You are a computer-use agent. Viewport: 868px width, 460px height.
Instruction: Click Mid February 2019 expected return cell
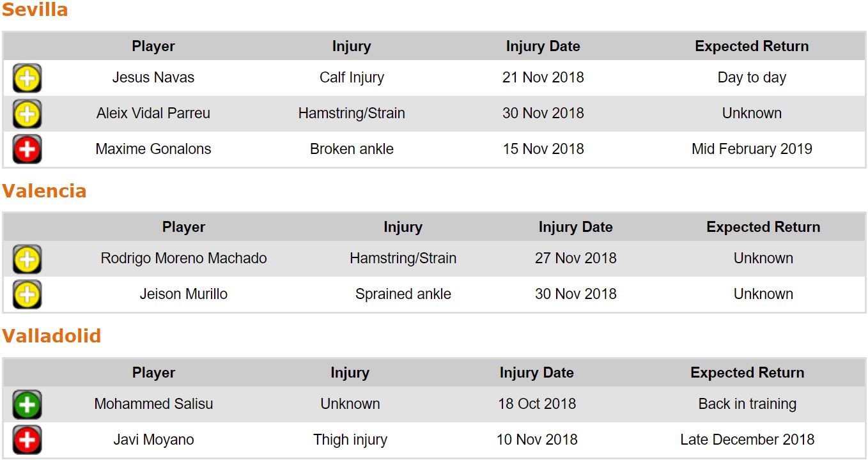click(x=752, y=149)
